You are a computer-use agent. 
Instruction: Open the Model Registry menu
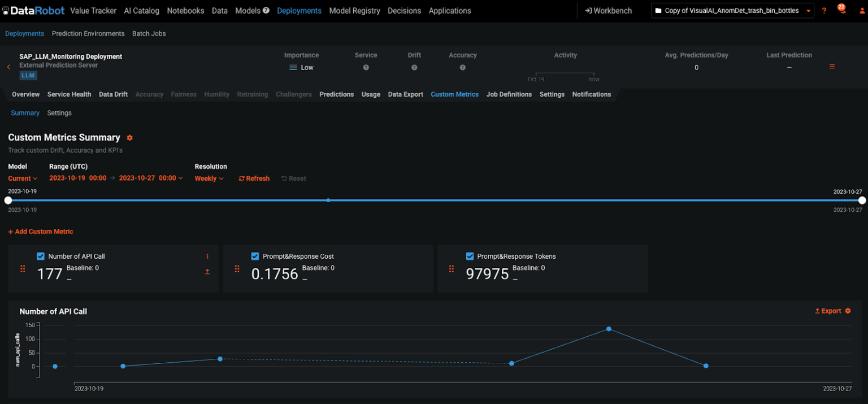click(x=354, y=10)
